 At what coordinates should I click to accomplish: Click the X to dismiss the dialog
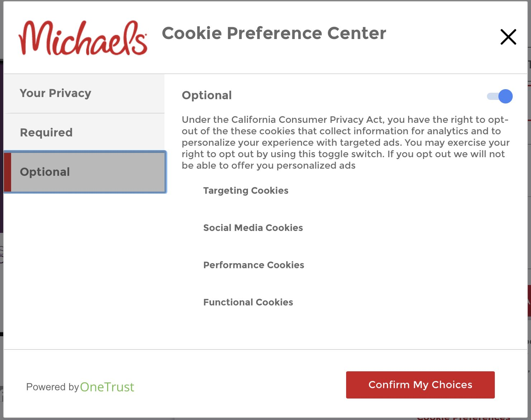click(x=508, y=37)
